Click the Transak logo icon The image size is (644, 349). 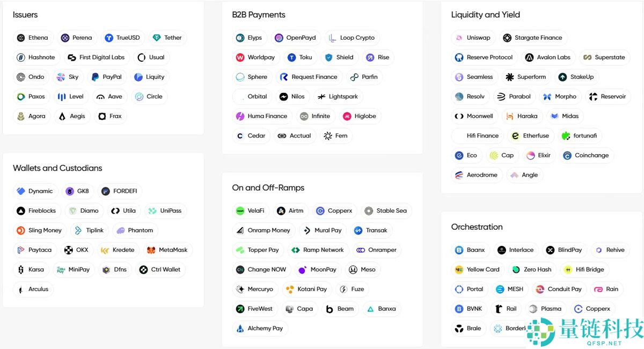(358, 230)
